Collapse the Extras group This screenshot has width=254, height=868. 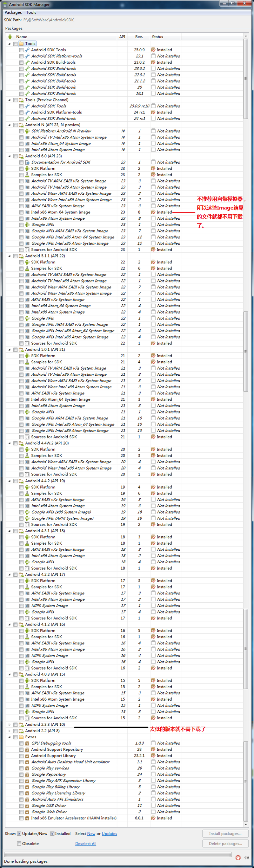tap(10, 737)
